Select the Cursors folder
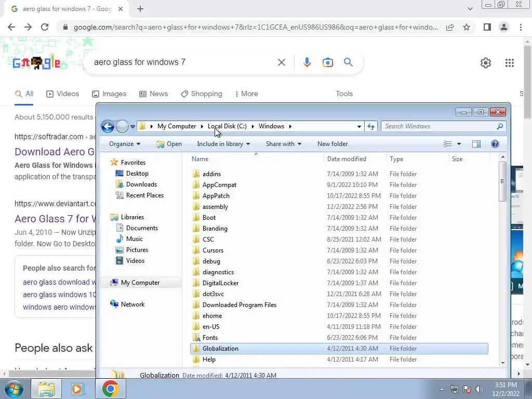Viewport: 532px width, 399px height. (212, 250)
